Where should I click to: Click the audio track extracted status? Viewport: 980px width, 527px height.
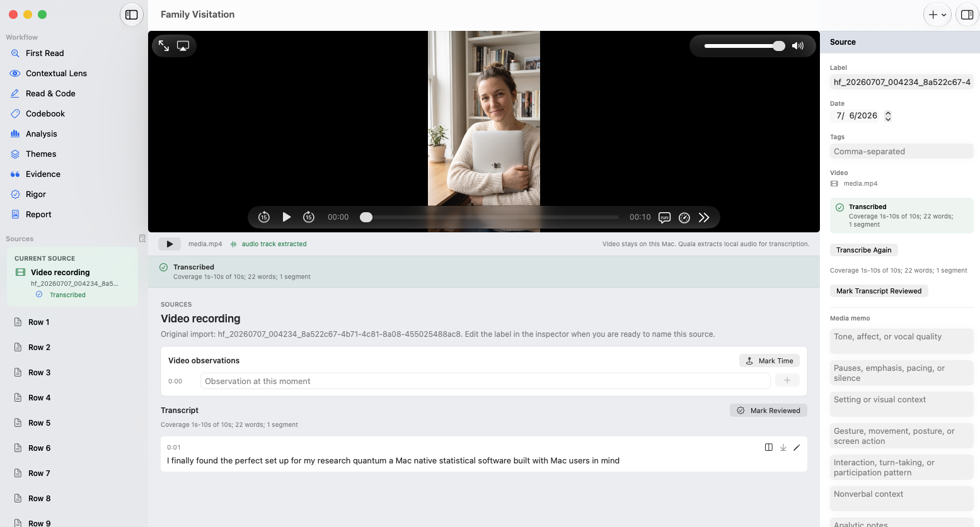(268, 244)
